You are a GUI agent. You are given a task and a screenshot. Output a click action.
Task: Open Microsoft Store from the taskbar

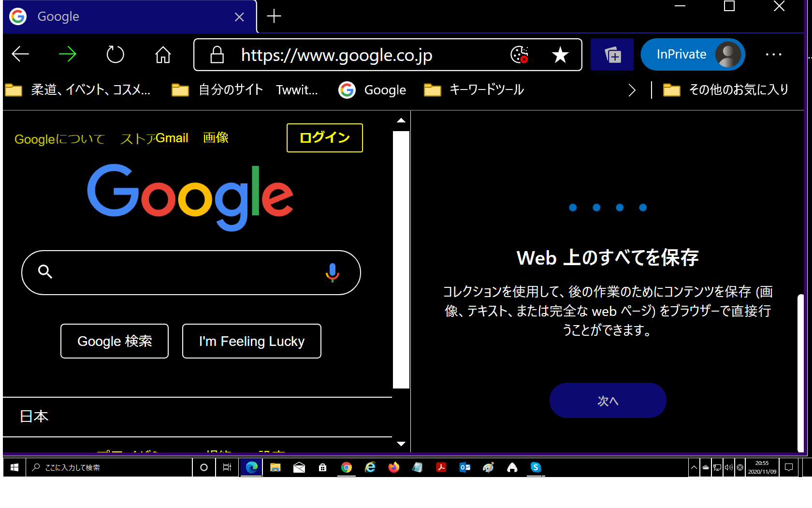pos(322,467)
